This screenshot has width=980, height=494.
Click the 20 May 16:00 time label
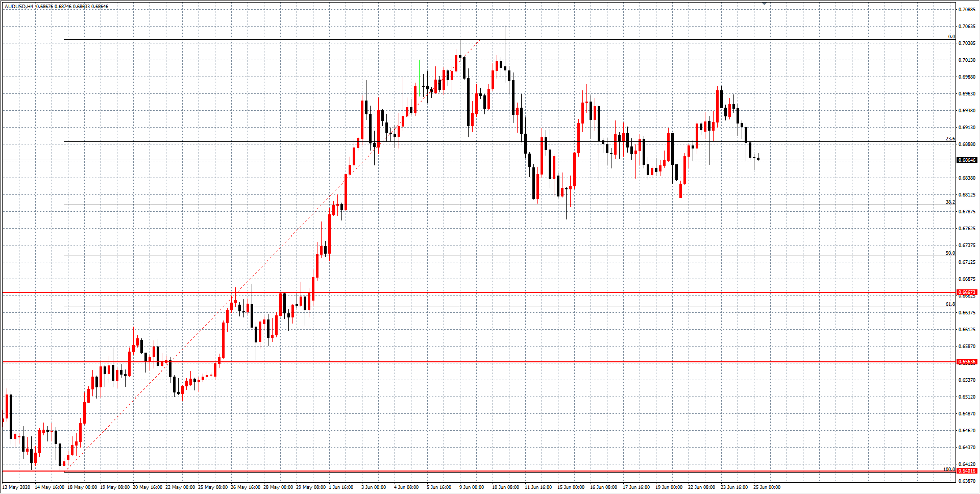[x=148, y=487]
